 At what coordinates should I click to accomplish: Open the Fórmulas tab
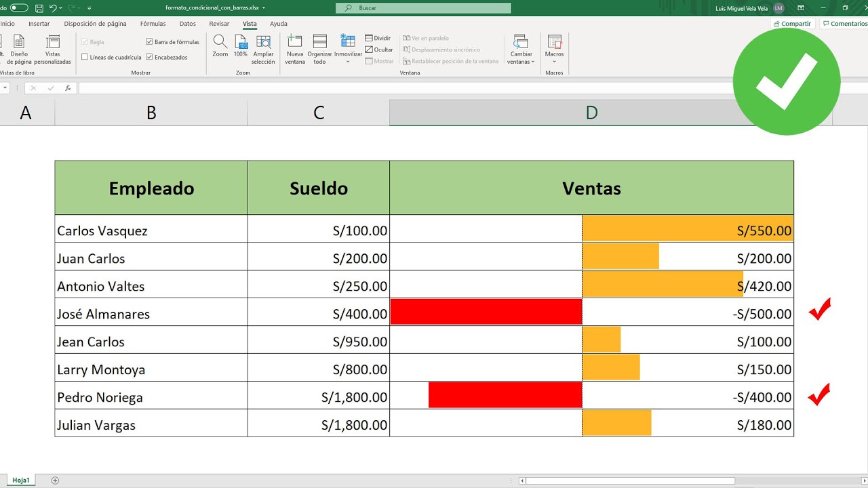pyautogui.click(x=153, y=24)
